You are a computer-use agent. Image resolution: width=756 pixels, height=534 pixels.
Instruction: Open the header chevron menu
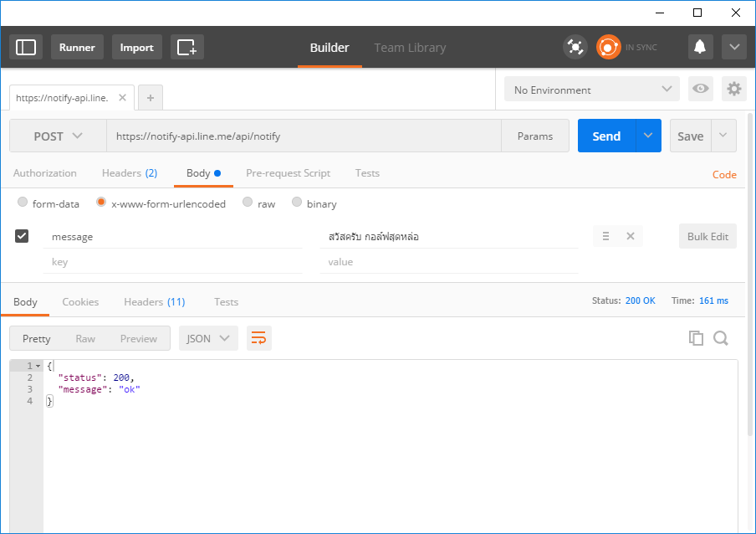point(734,47)
